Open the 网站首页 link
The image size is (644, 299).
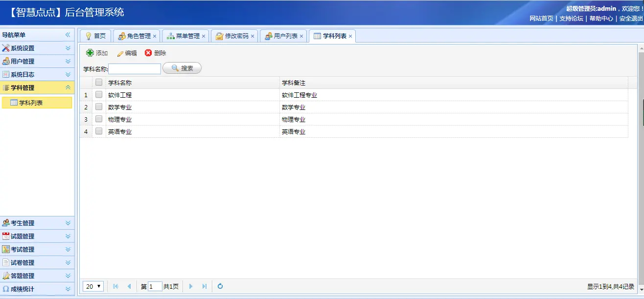tap(541, 19)
